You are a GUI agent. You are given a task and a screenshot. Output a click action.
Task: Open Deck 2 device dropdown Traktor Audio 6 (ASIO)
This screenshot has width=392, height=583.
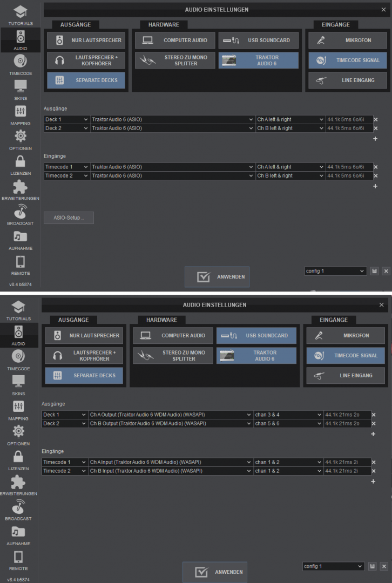pyautogui.click(x=173, y=128)
